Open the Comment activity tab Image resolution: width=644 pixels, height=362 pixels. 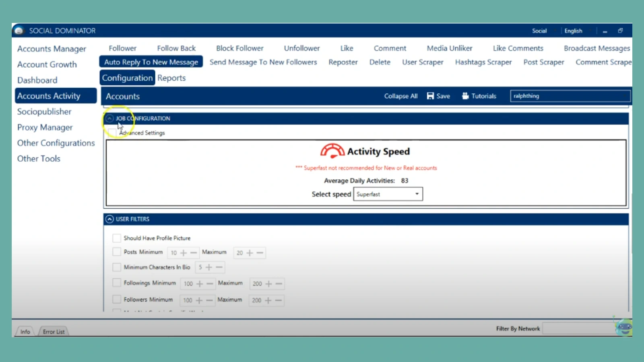390,48
